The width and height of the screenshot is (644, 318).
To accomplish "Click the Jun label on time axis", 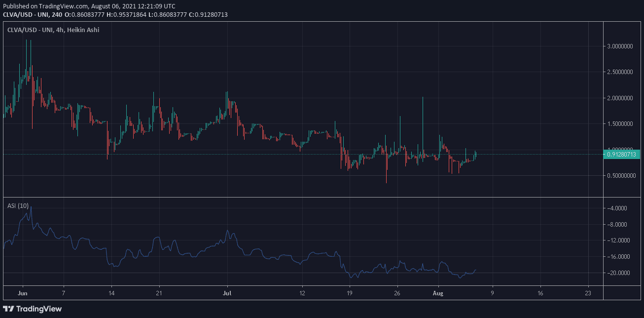I will (22, 293).
